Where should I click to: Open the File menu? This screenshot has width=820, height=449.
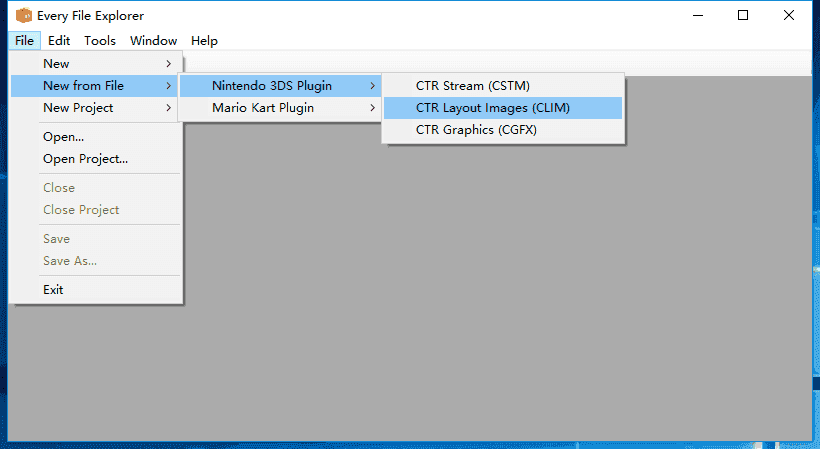tap(25, 41)
